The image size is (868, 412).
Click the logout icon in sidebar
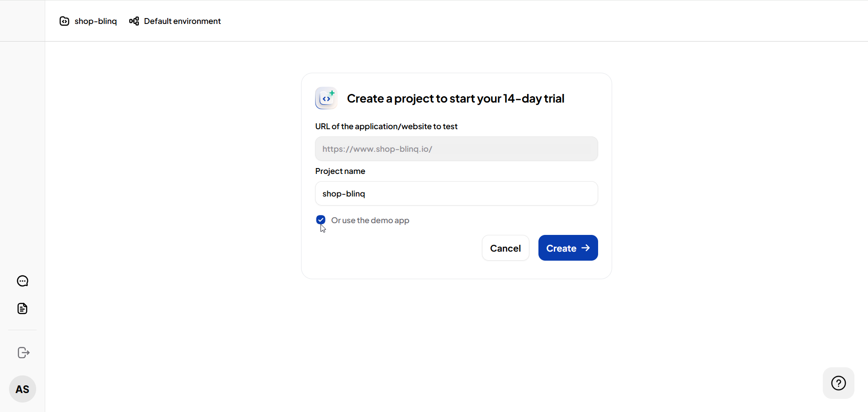(24, 352)
